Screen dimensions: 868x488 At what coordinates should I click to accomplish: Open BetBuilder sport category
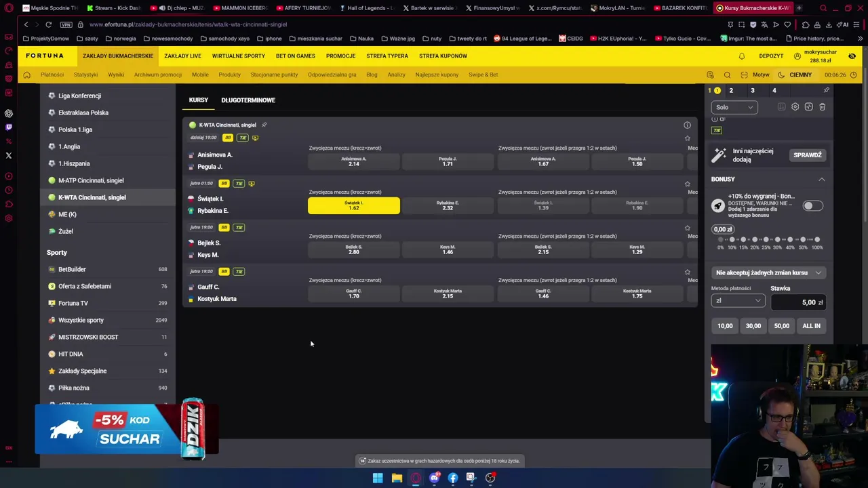click(72, 269)
